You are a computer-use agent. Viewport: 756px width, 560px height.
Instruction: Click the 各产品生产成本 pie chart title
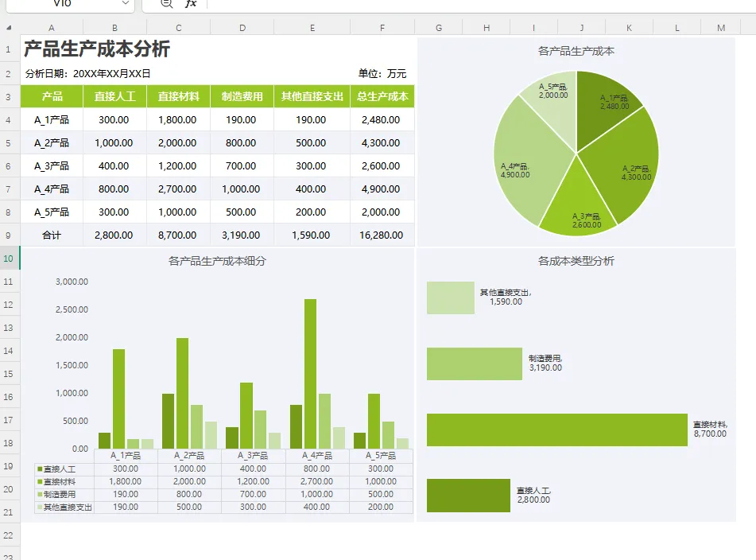(x=576, y=51)
